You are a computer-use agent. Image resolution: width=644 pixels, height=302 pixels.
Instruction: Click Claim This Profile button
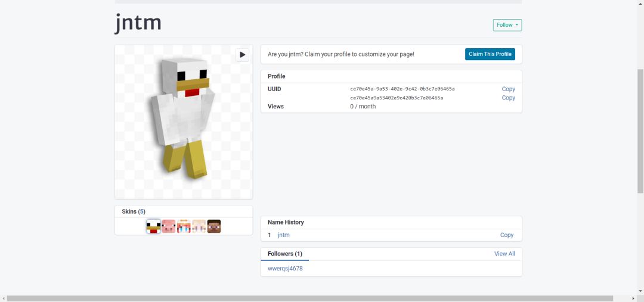[490, 54]
